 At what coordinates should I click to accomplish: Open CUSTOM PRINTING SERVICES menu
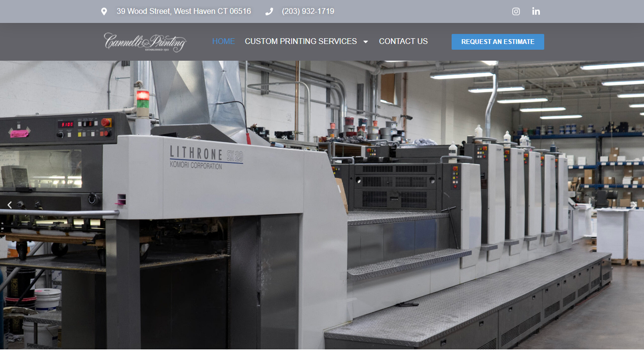(x=301, y=42)
